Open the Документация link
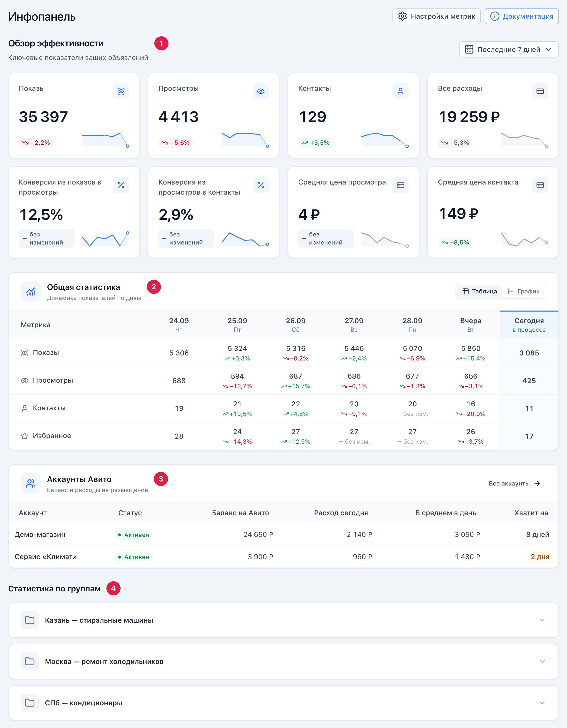 pos(522,16)
